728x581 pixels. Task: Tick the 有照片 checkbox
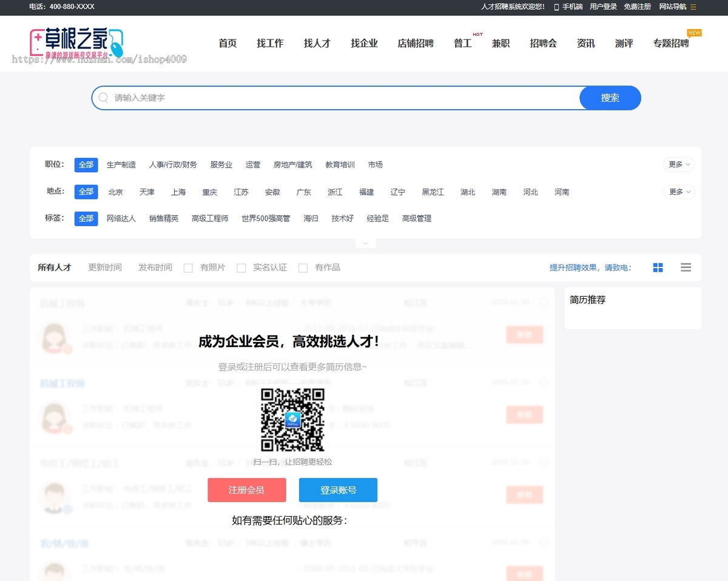pyautogui.click(x=188, y=268)
